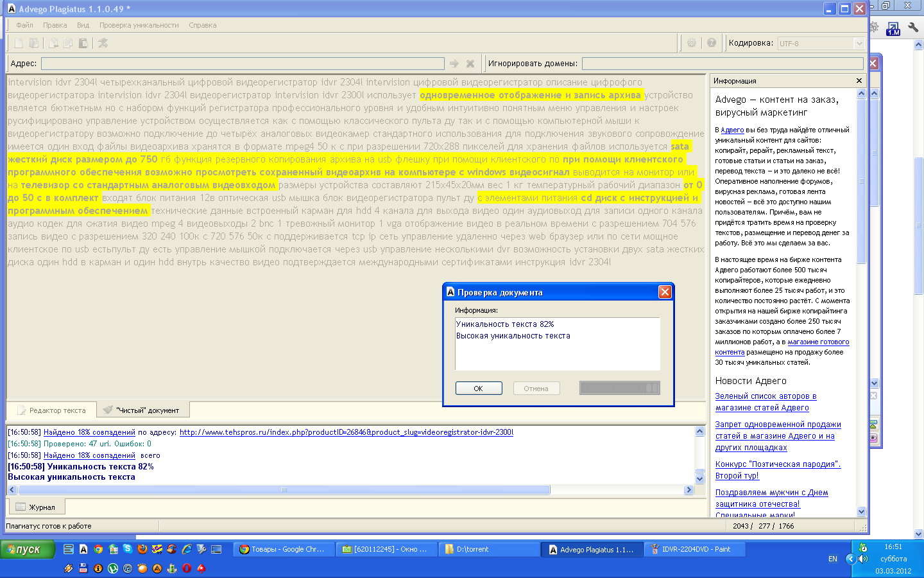This screenshot has height=578, width=924.
Task: Click the help question mark icon
Action: point(711,43)
